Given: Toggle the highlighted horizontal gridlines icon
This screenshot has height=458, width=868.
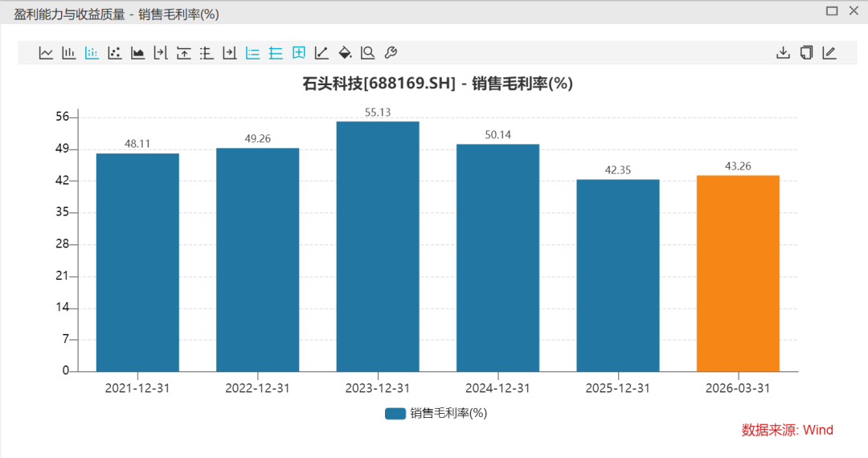Looking at the screenshot, I should [x=276, y=53].
